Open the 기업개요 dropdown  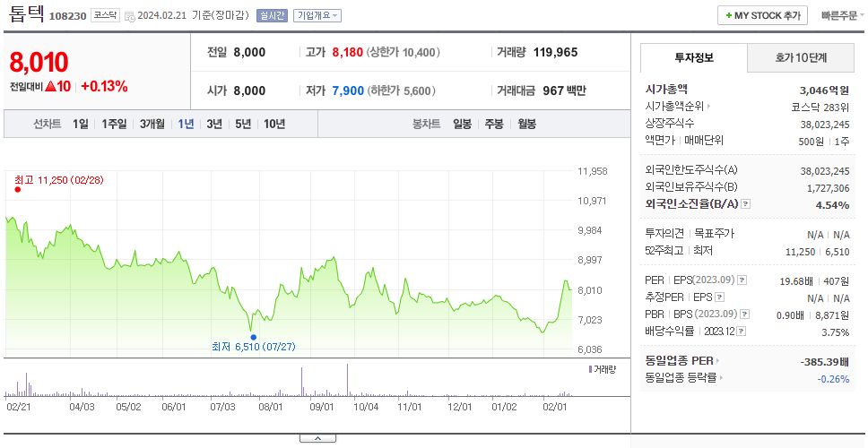click(317, 15)
